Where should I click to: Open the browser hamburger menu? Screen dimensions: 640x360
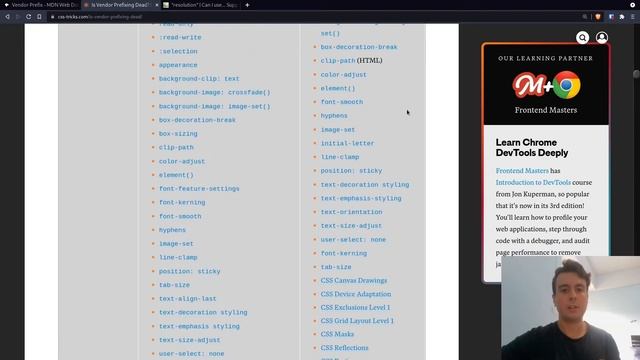633,17
